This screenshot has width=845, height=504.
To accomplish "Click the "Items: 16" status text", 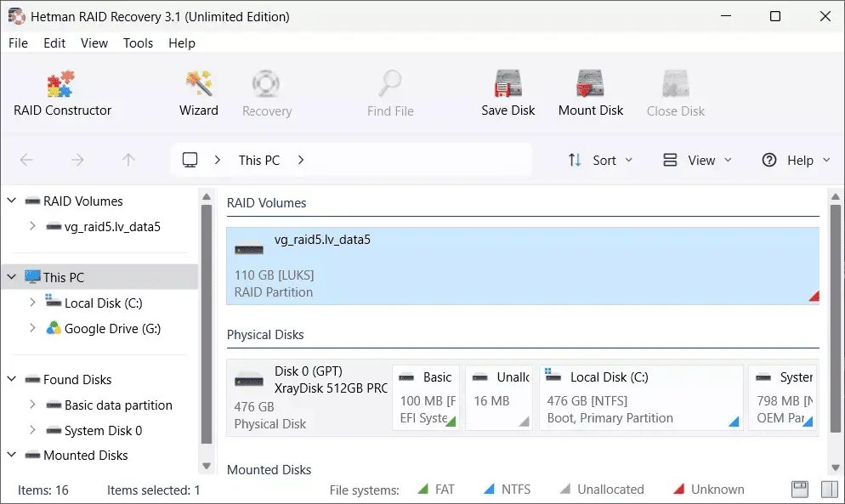I will (x=43, y=490).
